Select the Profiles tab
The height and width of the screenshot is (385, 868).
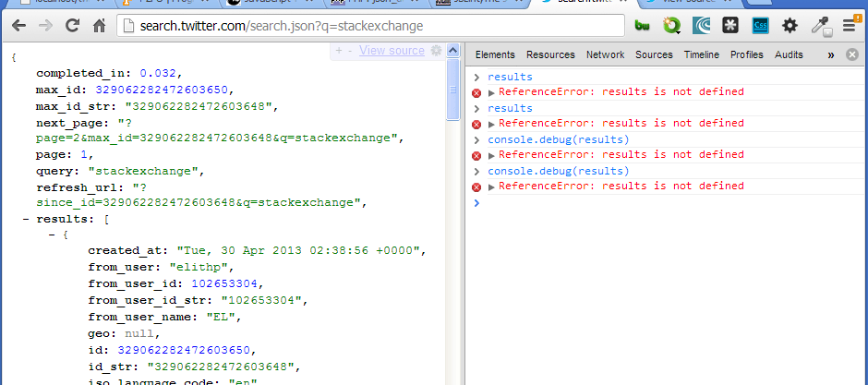(746, 54)
